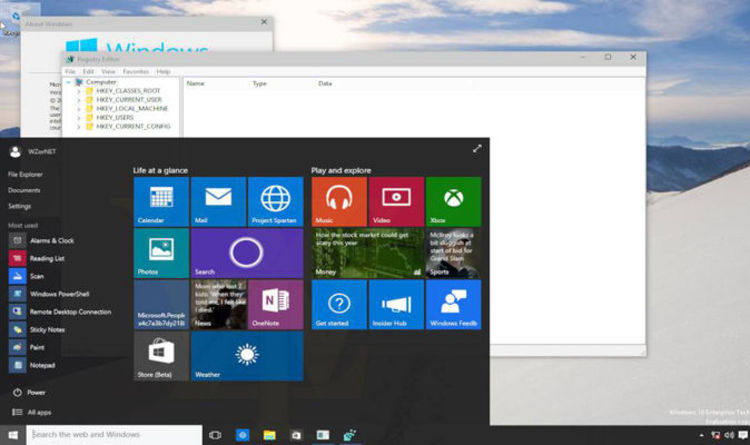The height and width of the screenshot is (445, 750).
Task: Open the Photos tile
Action: [161, 253]
